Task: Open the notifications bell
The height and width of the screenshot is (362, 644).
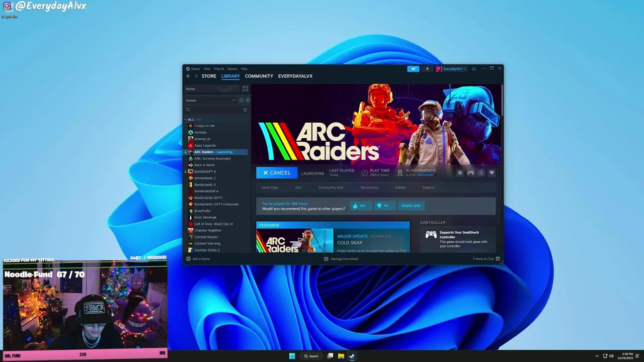Action: pyautogui.click(x=427, y=69)
